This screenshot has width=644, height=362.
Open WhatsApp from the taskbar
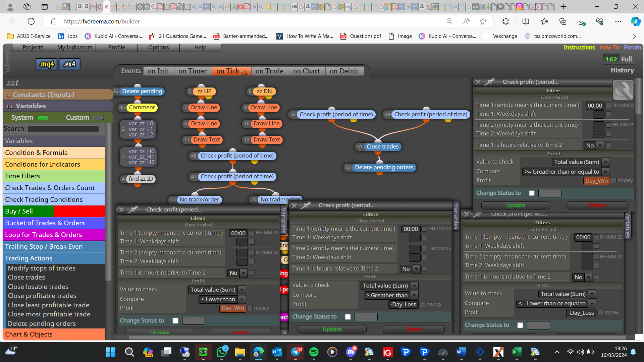coord(221,352)
